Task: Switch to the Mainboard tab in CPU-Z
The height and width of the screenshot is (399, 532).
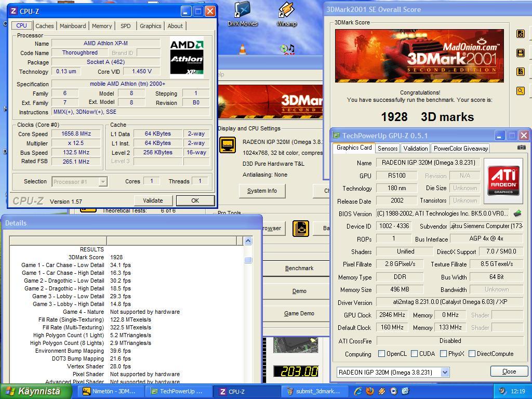Action: click(x=73, y=26)
